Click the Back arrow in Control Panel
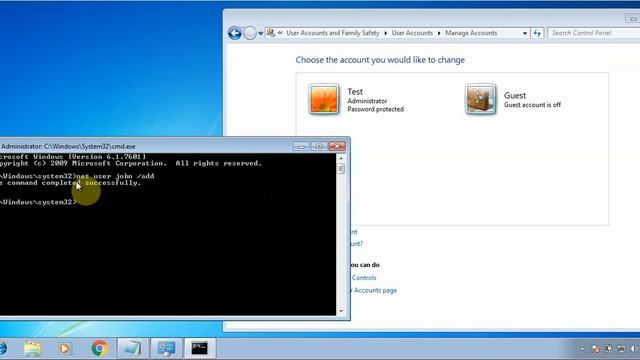 pos(235,33)
